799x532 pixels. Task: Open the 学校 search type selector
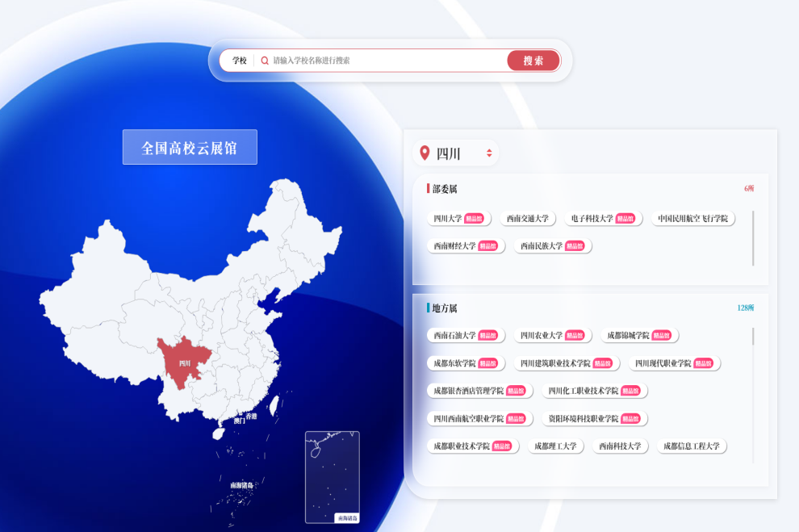(x=240, y=61)
